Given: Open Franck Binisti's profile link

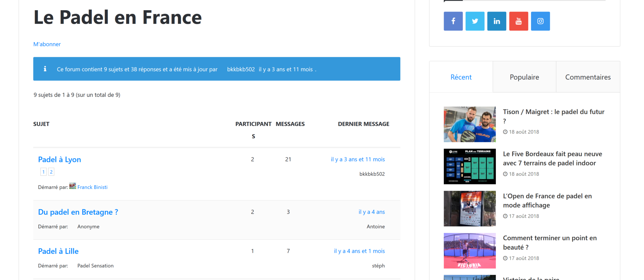Looking at the screenshot, I should click(92, 187).
